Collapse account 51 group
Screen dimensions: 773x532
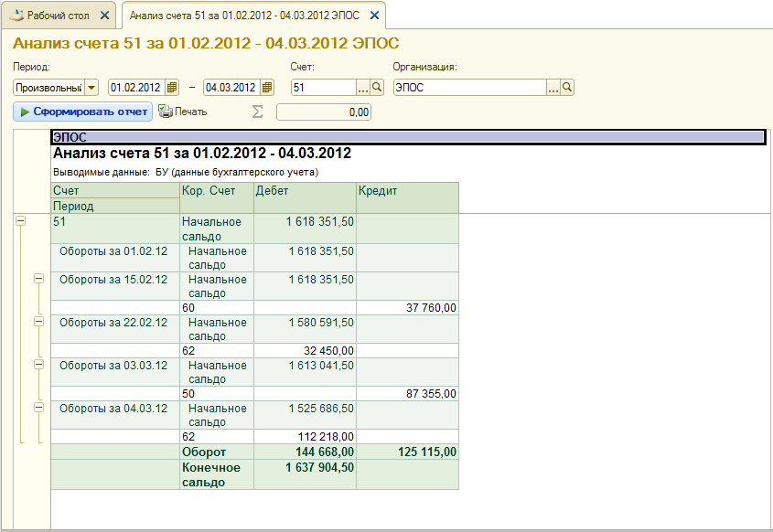pos(20,221)
